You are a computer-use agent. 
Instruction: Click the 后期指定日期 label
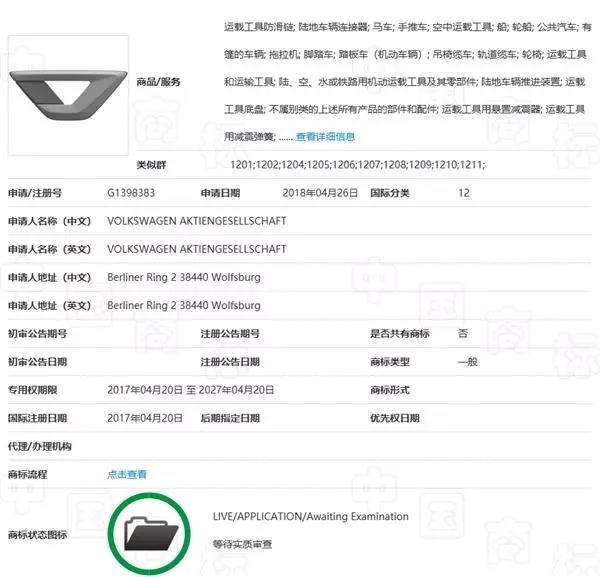pos(230,418)
